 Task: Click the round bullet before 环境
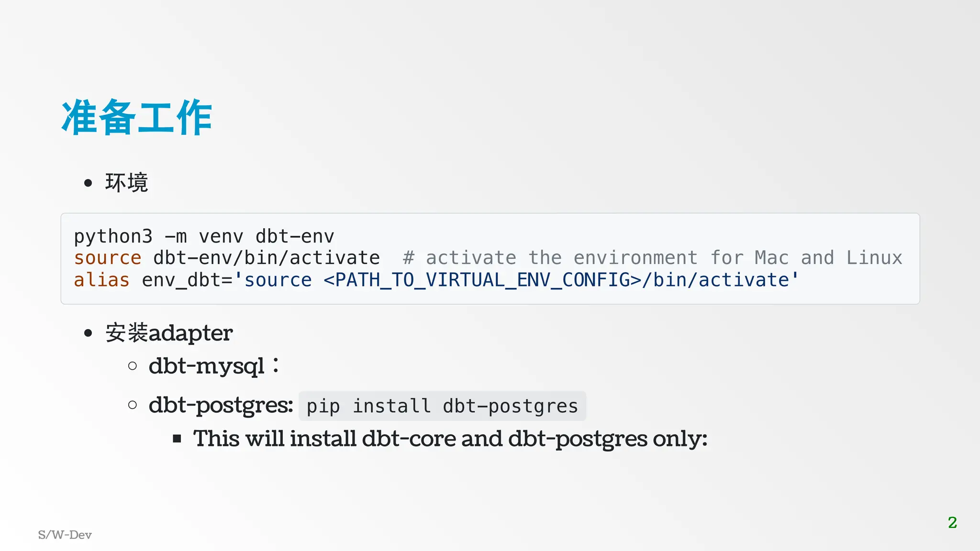coord(88,183)
